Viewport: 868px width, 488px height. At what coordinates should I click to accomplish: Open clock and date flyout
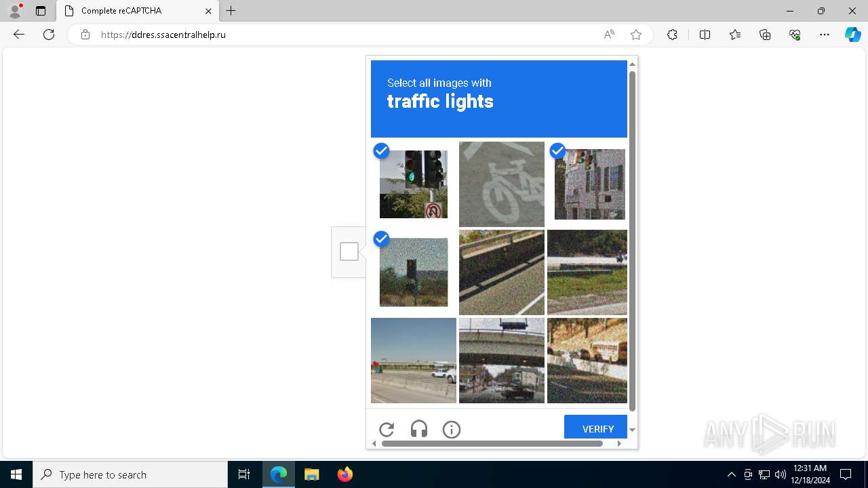click(x=811, y=474)
